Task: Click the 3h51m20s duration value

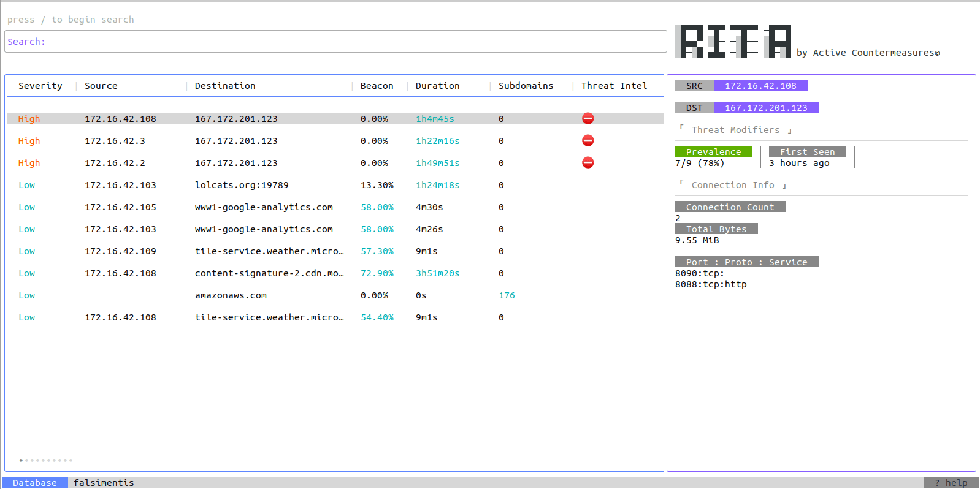Action: [x=437, y=273]
